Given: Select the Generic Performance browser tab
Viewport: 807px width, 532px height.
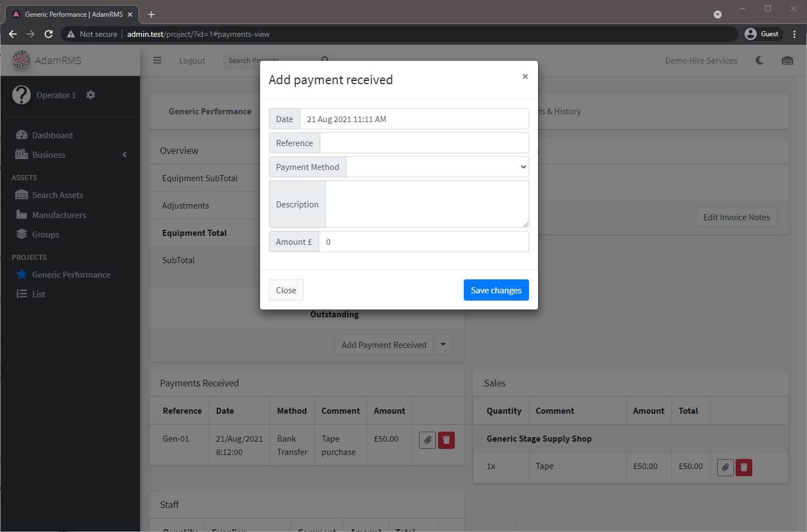Looking at the screenshot, I should 71,14.
